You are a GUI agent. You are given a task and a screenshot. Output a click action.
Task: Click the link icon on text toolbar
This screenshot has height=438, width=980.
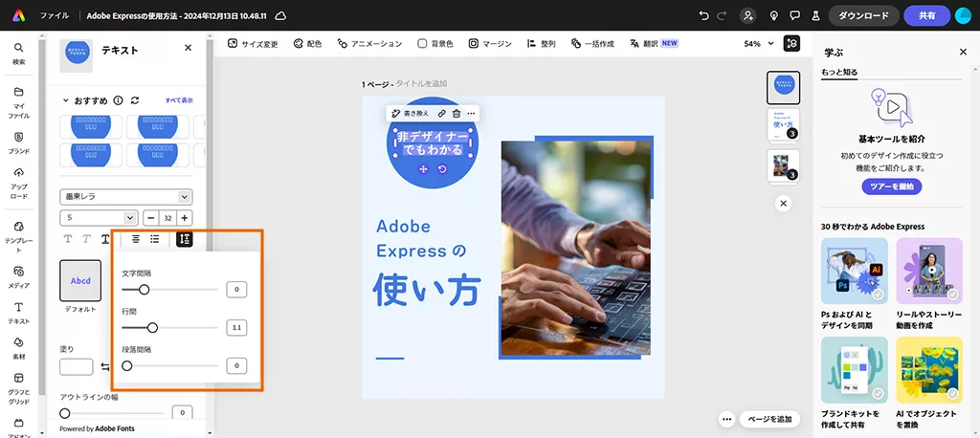(x=441, y=114)
